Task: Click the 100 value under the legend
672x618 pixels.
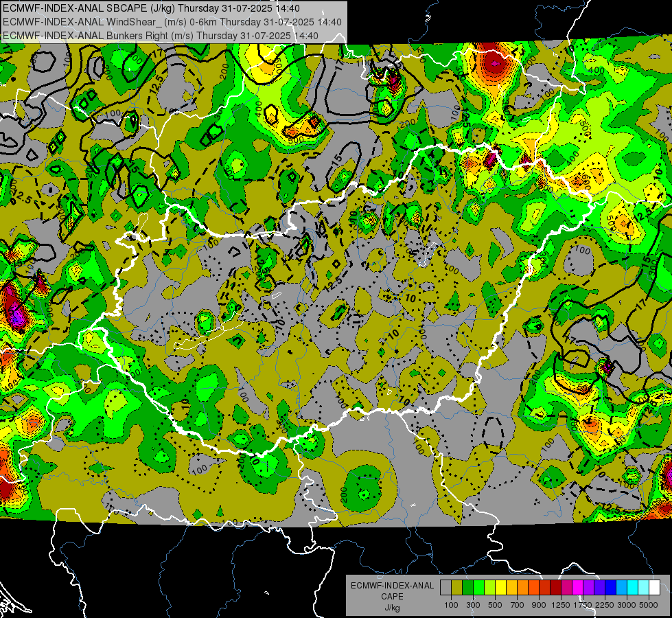Action: pos(451,605)
